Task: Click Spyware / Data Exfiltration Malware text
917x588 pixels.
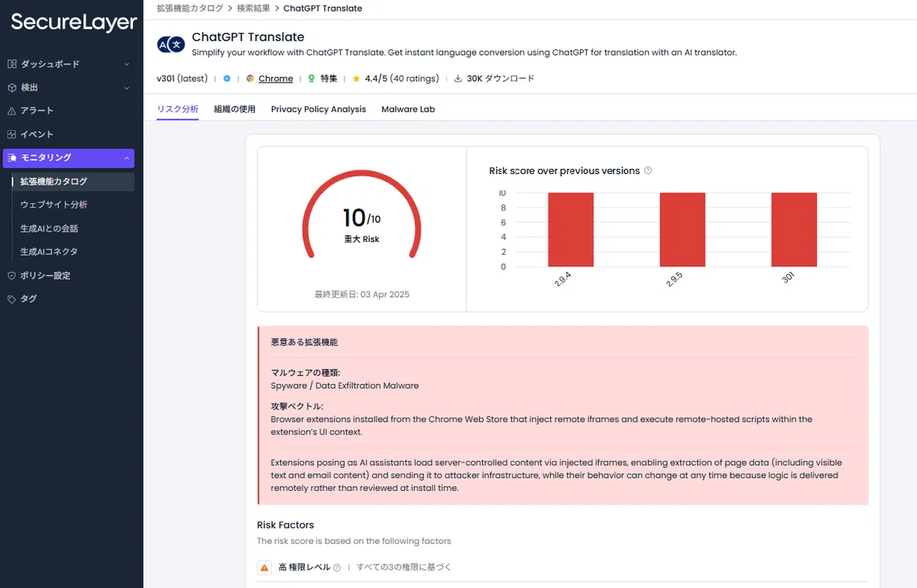Action: pyautogui.click(x=345, y=386)
